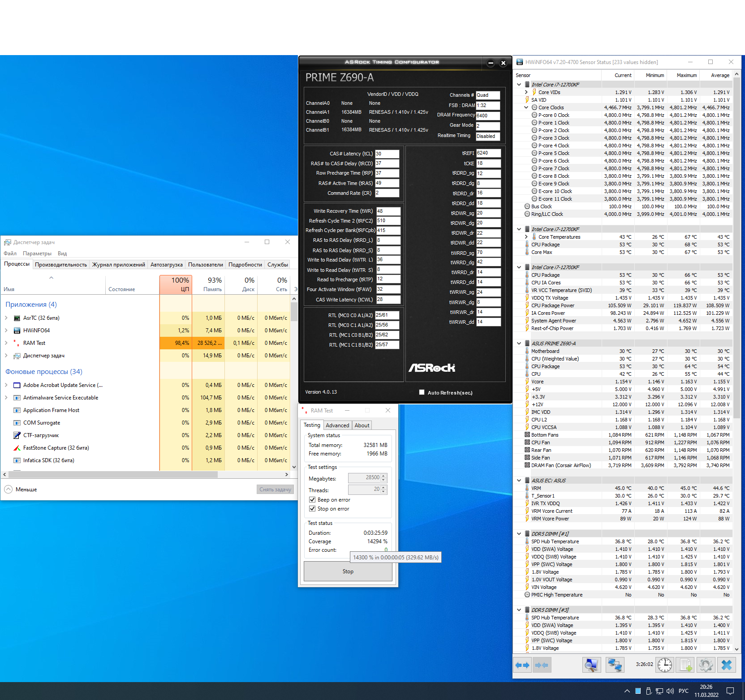Viewport: 745px width, 700px height.
Task: Open the Advanced tab in RAM Test
Action: 337,425
